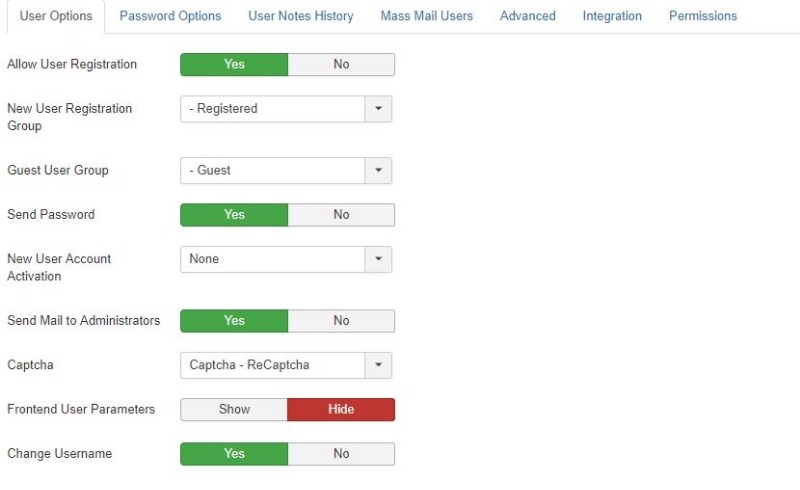Click the '- Registered' group field
This screenshot has width=800, height=490.
272,109
